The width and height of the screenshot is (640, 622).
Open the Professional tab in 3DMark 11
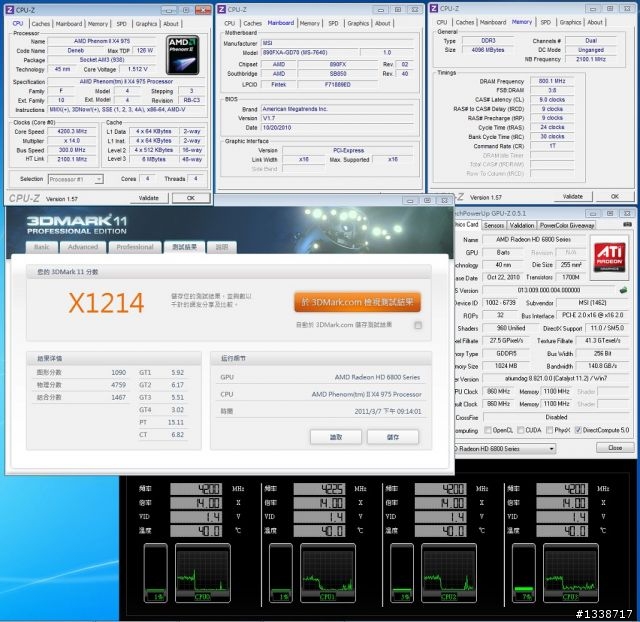tap(135, 247)
